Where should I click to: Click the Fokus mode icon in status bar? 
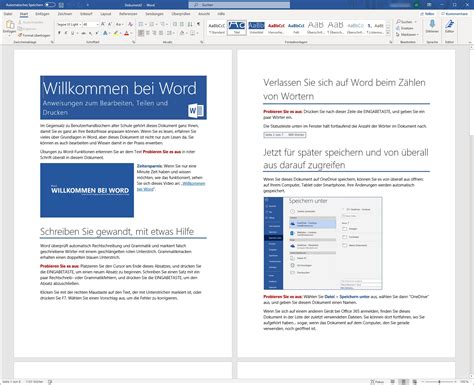click(x=376, y=382)
